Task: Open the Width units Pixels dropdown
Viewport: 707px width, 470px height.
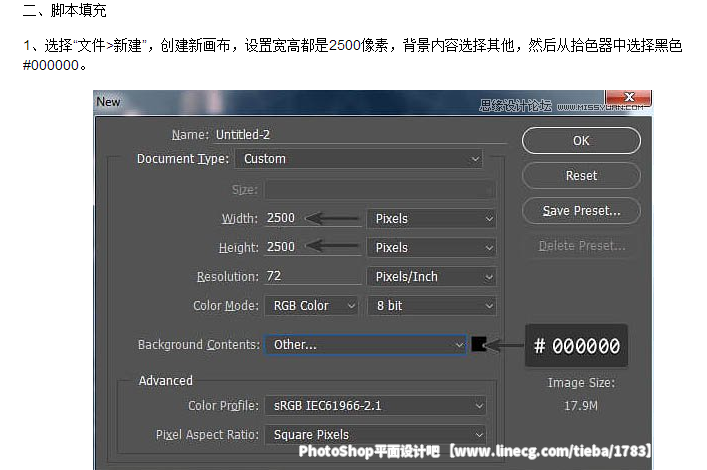Action: tap(432, 219)
